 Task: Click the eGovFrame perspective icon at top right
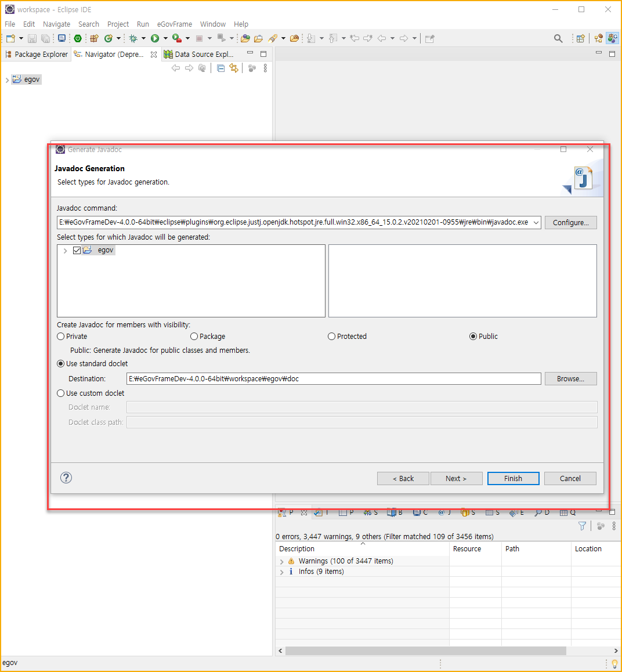[613, 38]
